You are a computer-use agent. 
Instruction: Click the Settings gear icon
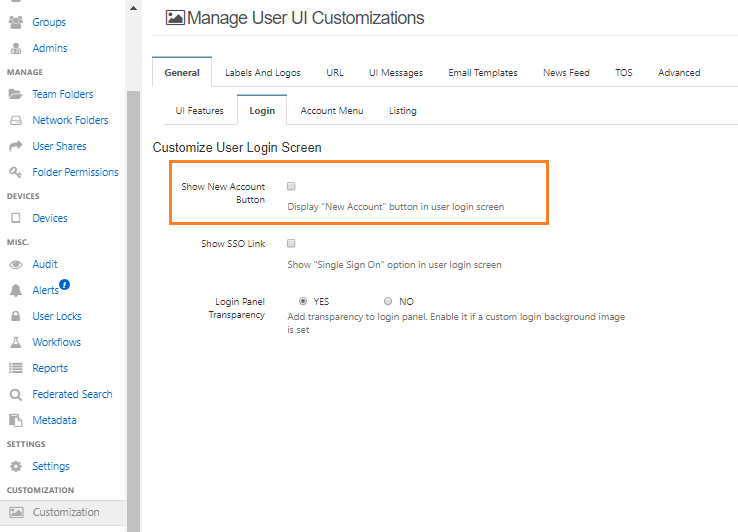coord(15,466)
